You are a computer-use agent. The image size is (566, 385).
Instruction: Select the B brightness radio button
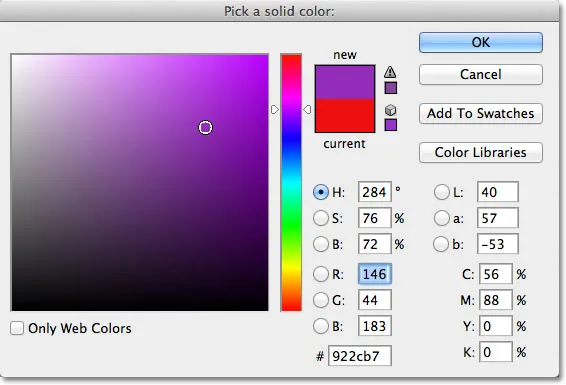[x=321, y=244]
